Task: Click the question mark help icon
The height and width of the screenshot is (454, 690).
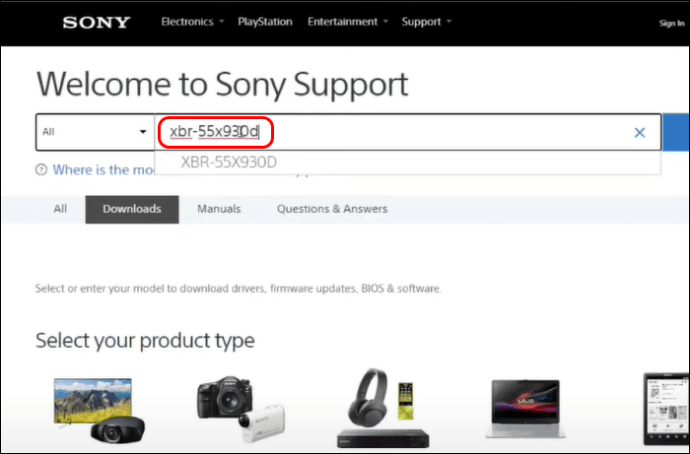Action: click(x=41, y=170)
